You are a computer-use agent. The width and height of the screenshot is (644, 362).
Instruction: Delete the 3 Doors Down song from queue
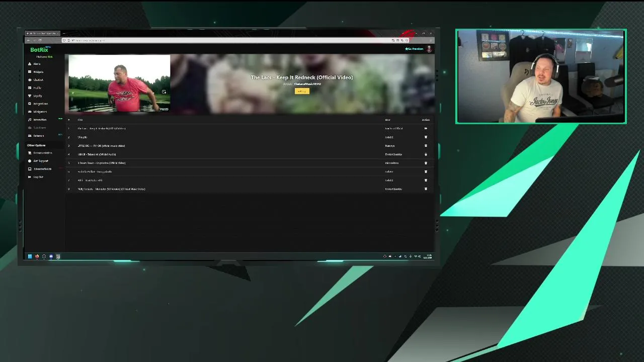coord(426,163)
